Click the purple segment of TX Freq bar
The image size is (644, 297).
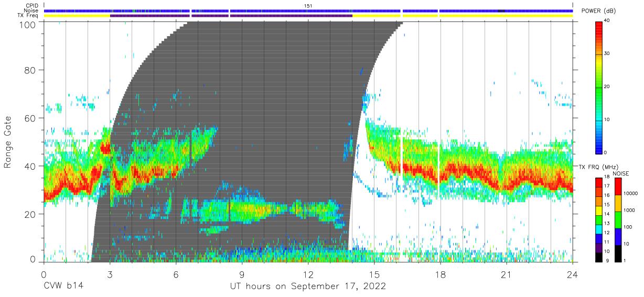click(231, 16)
